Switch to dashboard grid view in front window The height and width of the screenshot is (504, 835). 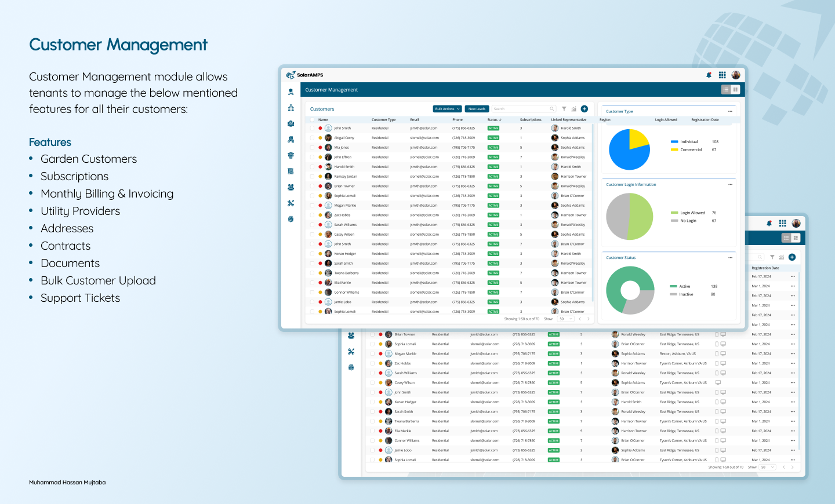pos(735,90)
